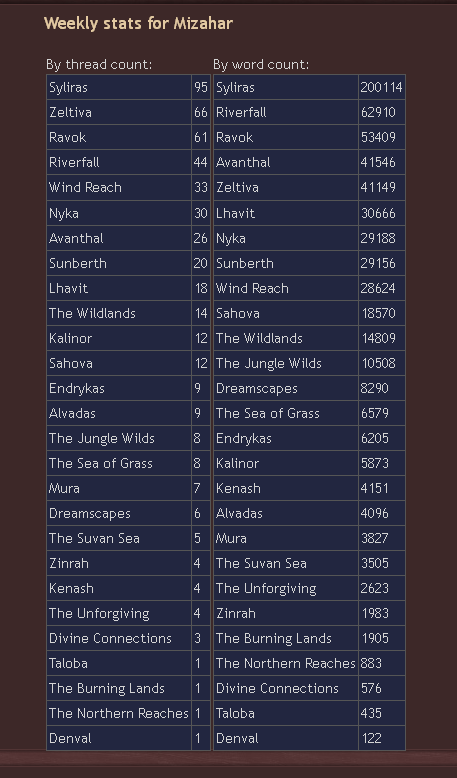Image resolution: width=457 pixels, height=778 pixels.
Task: Select the 200114 word count cell
Action: click(x=382, y=87)
